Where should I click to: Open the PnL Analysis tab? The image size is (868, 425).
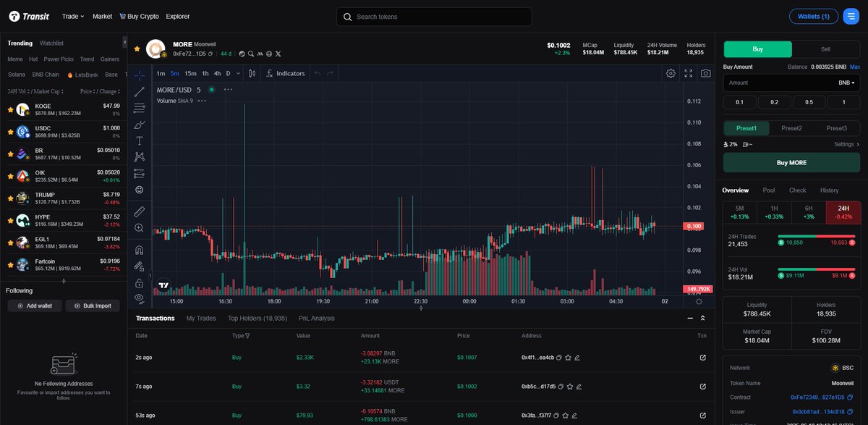point(317,318)
